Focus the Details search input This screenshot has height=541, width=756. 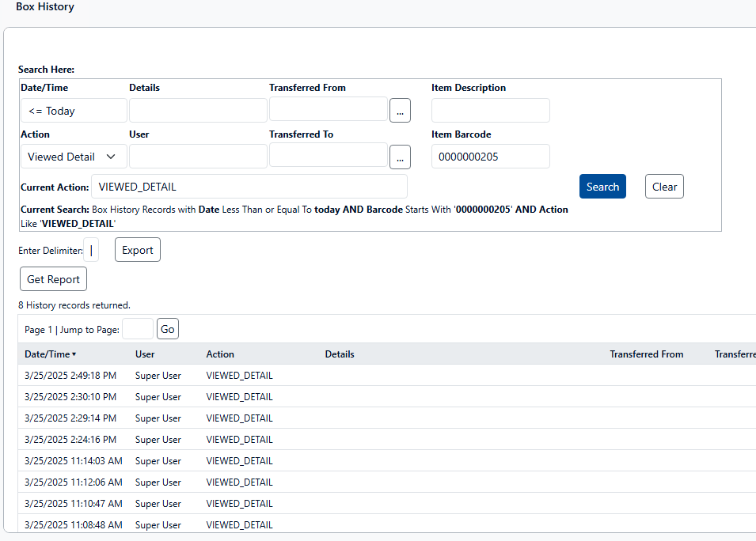[x=198, y=111]
